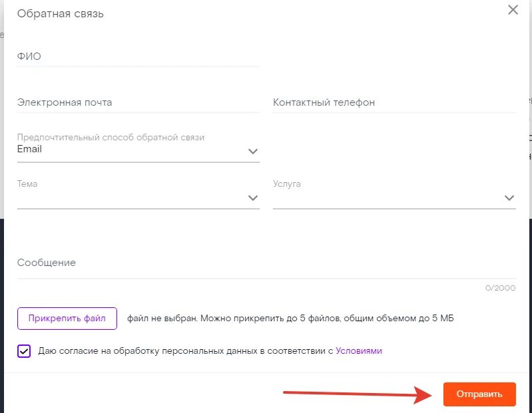
Task: Click the Электронная почта input field
Action: pyautogui.click(x=138, y=102)
